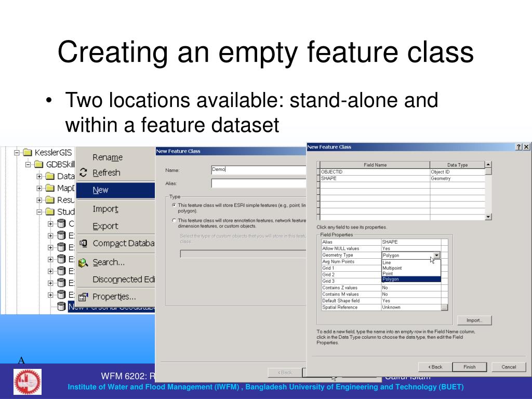The image size is (532, 399).
Task: Click the Grid 1 property label
Action: 328,268
